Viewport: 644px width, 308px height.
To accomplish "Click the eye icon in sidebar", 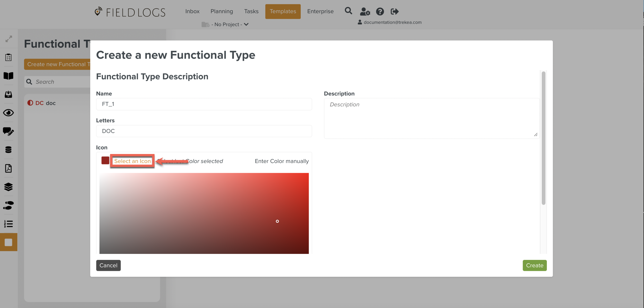I will coord(9,113).
